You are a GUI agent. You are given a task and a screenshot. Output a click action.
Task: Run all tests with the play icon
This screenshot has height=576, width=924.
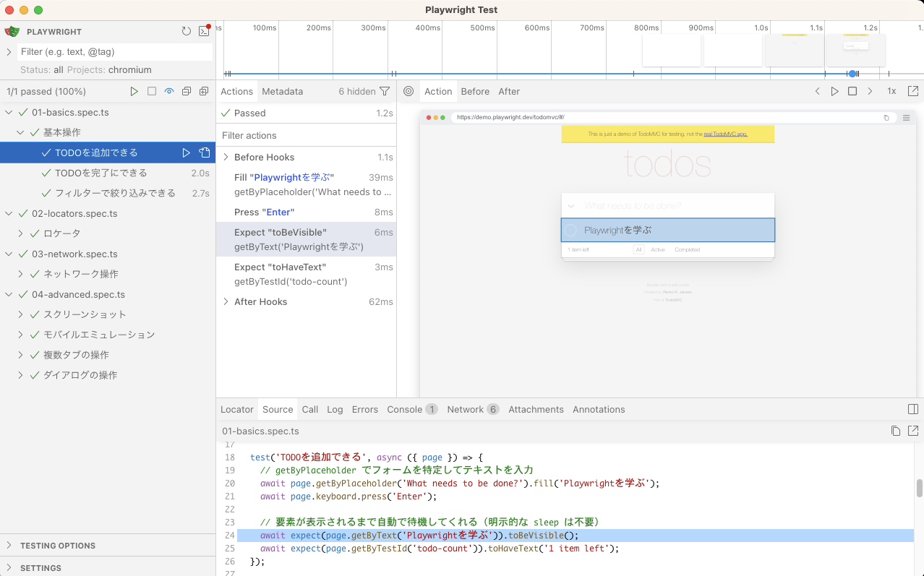click(x=134, y=92)
